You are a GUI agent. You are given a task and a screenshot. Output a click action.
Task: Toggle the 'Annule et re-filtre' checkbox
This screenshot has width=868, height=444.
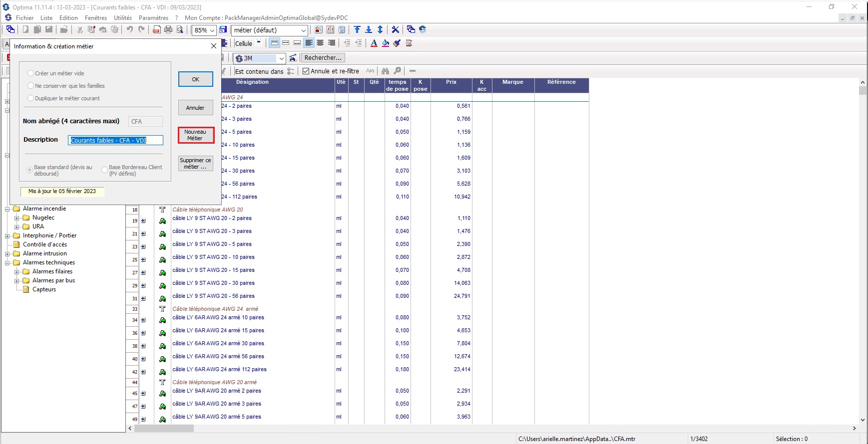point(306,71)
